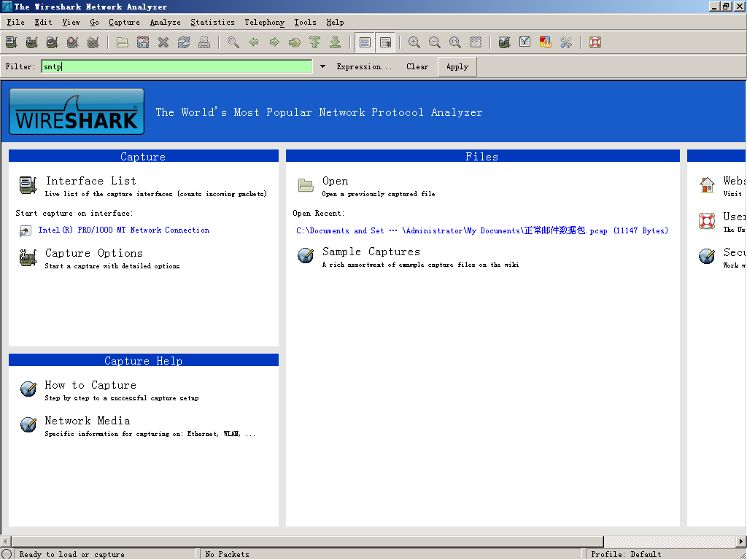Reload the capture file toolbar icon
This screenshot has height=560, width=747.
[x=184, y=42]
